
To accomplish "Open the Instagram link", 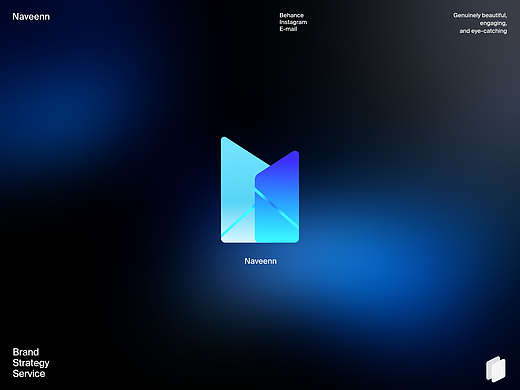I will pyautogui.click(x=293, y=22).
